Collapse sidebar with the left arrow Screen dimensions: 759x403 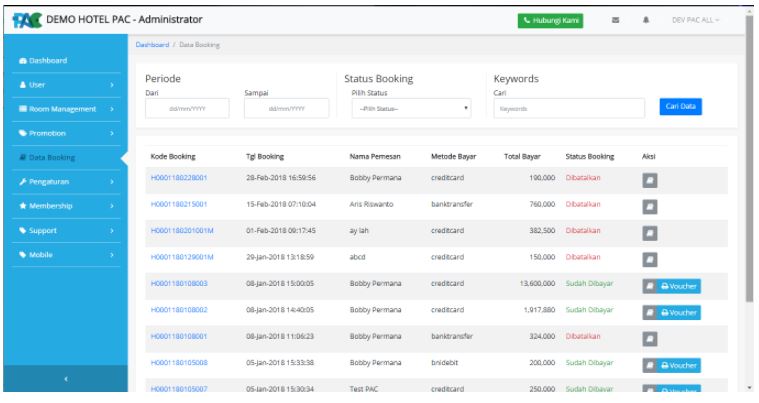65,379
